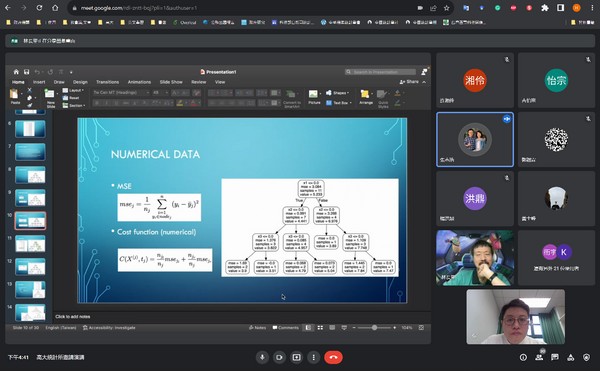Open the font name combo box

point(121,93)
